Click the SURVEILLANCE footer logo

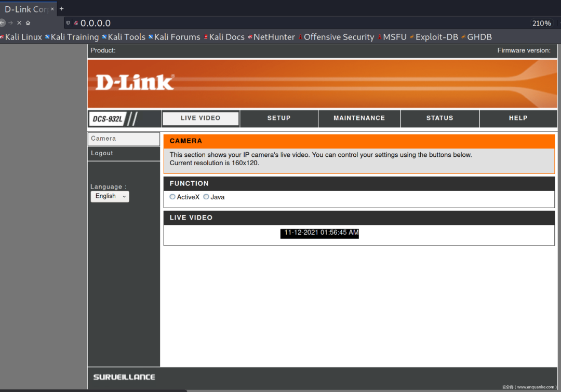click(124, 377)
